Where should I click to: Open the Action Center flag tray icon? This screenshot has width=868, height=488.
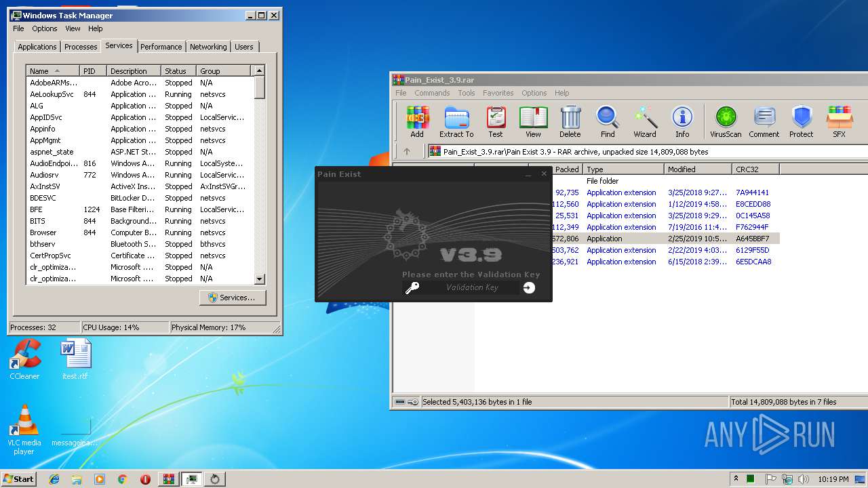pyautogui.click(x=770, y=479)
